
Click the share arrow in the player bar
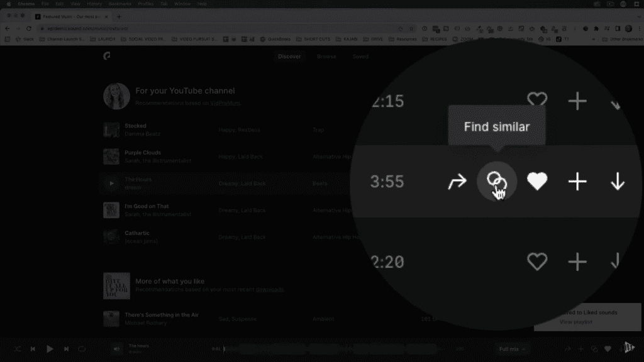567,349
